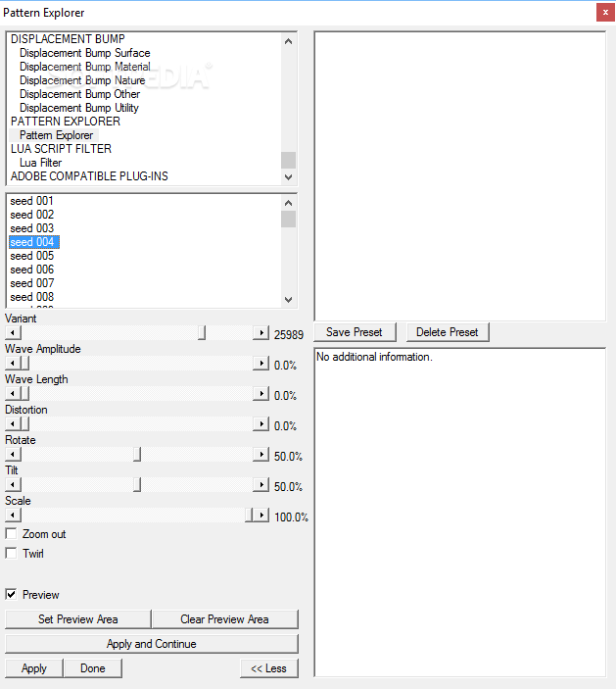The width and height of the screenshot is (616, 689).
Task: Click the empty pattern preview pane
Action: 460,175
